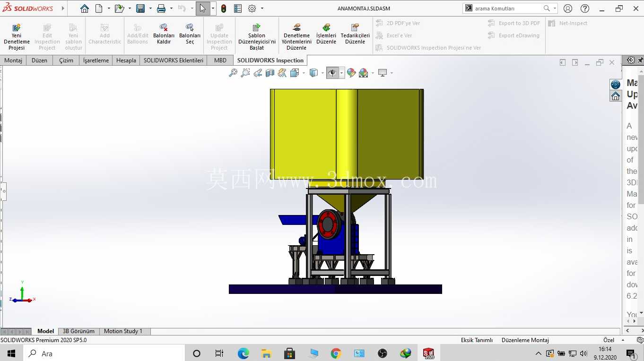This screenshot has width=644, height=361.
Task: Switch to the Düzen tab
Action: click(x=39, y=60)
